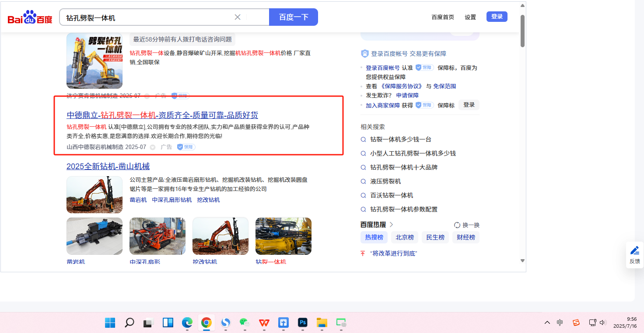Open Photoshop from the taskbar
The width and height of the screenshot is (644, 333).
tap(302, 323)
